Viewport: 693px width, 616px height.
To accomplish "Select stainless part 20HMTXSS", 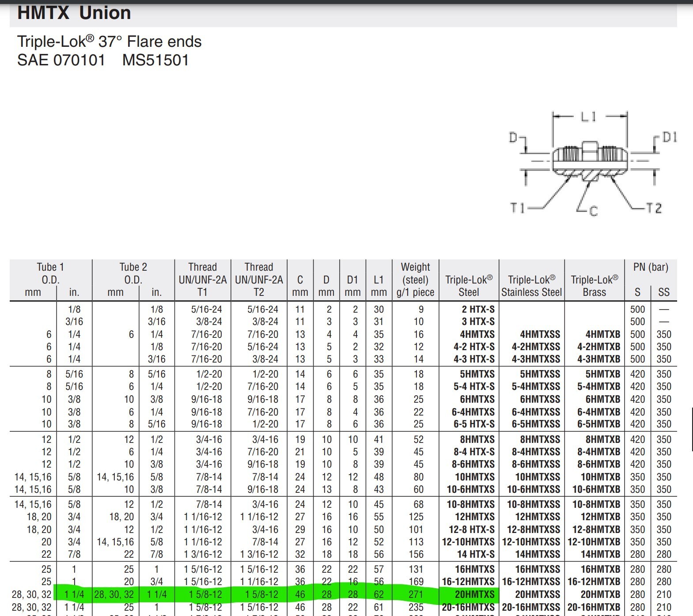I will tap(538, 594).
